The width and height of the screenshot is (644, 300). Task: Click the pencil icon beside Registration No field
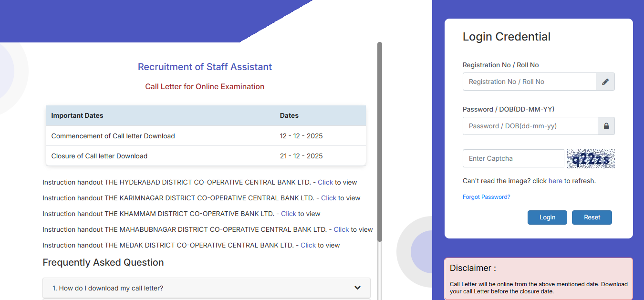(605, 82)
